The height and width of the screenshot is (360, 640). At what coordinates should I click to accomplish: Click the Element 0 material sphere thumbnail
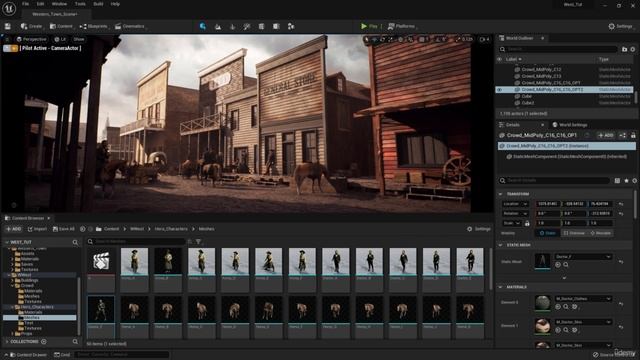(x=542, y=303)
